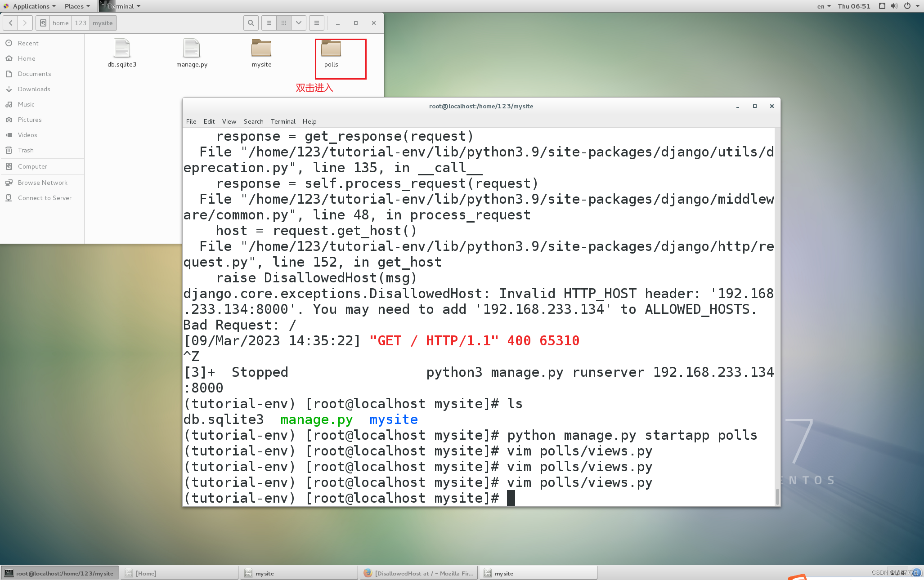Switch to grid icon view mode
This screenshot has width=924, height=580.
tap(284, 23)
